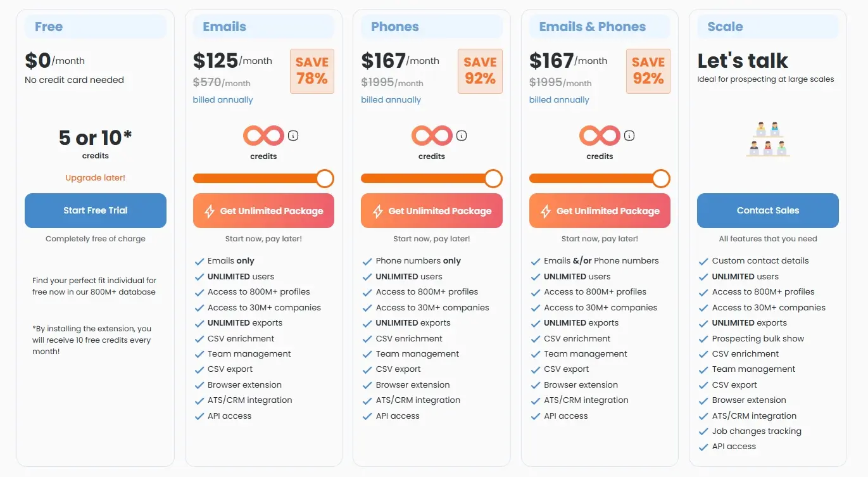Click Emails & Phones credits slider handle
The image size is (868, 477).
click(661, 179)
